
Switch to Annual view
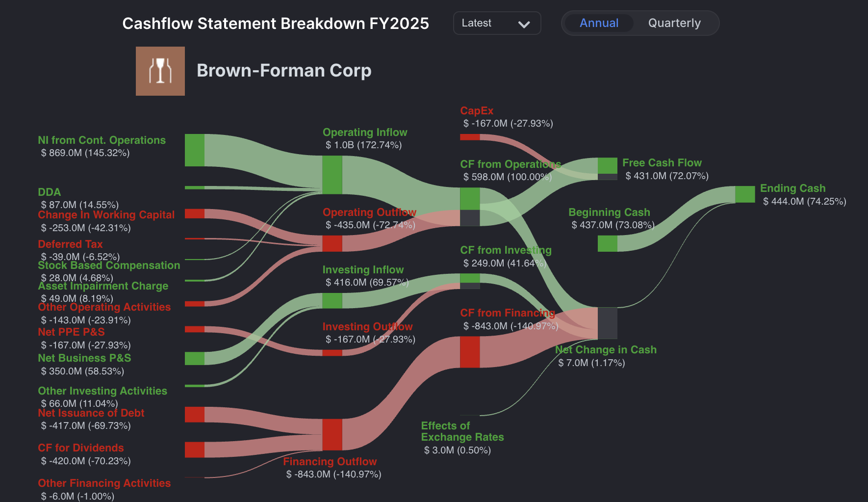point(599,23)
